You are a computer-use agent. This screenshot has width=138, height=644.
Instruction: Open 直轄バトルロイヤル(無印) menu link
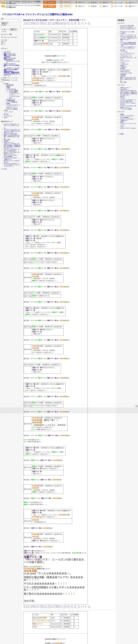pyautogui.click(x=11, y=70)
